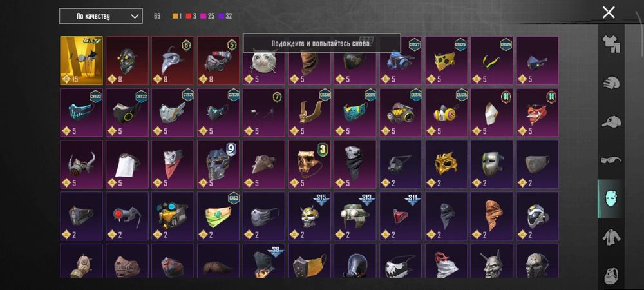Pick the plague doctor beak mask level 6
644x290 pixels.
coord(173,61)
